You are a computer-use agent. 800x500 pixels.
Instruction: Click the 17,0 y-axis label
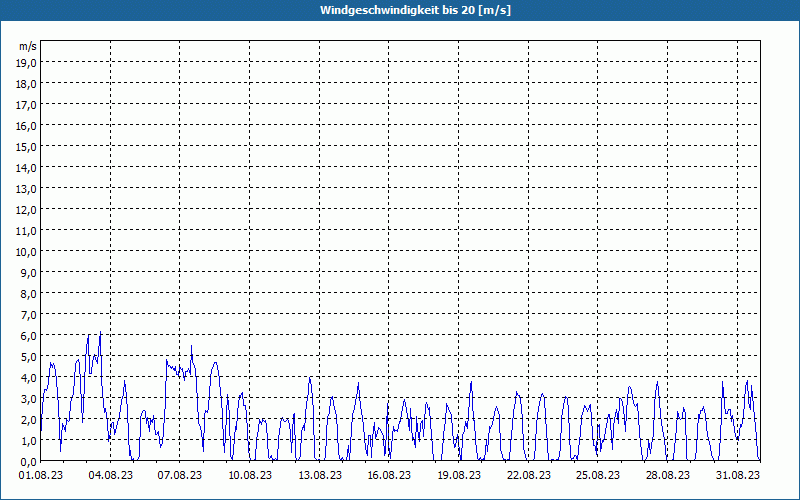point(27,105)
